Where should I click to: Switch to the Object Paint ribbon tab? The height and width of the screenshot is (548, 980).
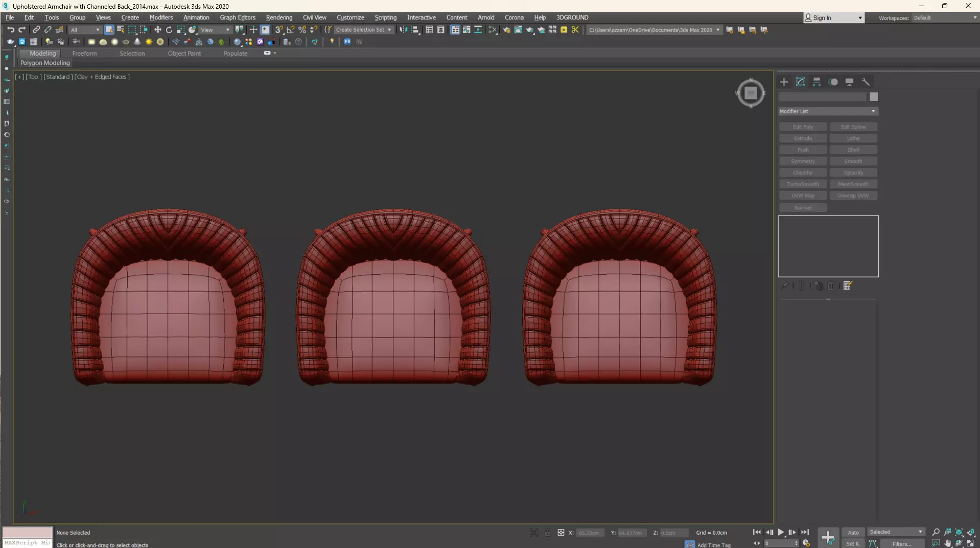tap(184, 53)
